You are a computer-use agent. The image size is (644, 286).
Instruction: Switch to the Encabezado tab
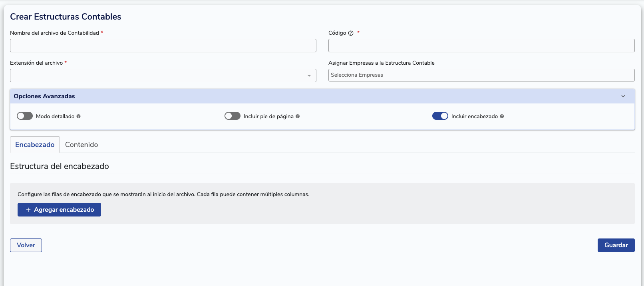point(35,145)
